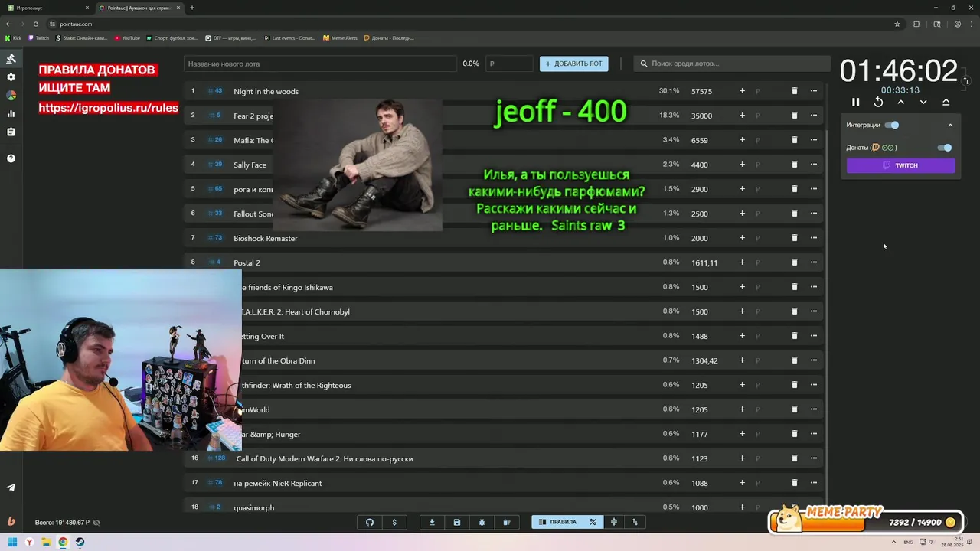This screenshot has width=980, height=551.
Task: Open statistics bar chart icon in sidebar
Action: [11, 114]
